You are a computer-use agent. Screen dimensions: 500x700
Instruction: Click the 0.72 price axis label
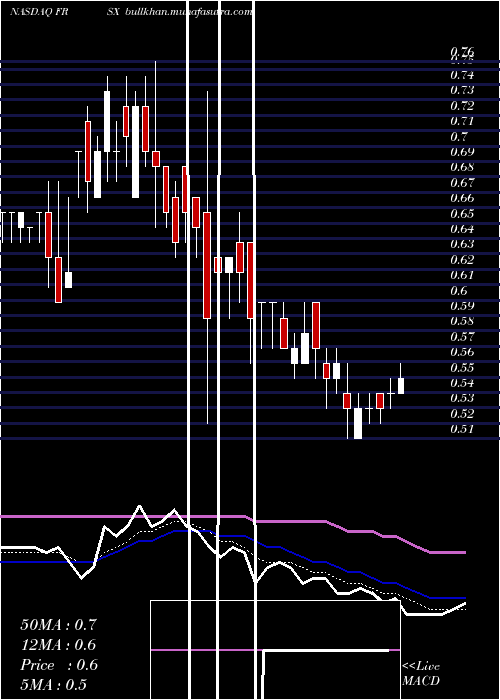pos(462,106)
